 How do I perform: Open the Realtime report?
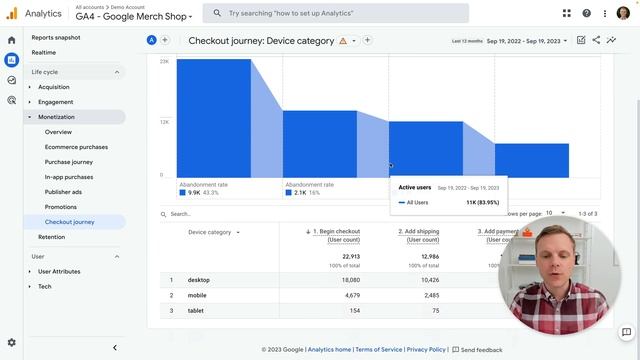pos(44,53)
